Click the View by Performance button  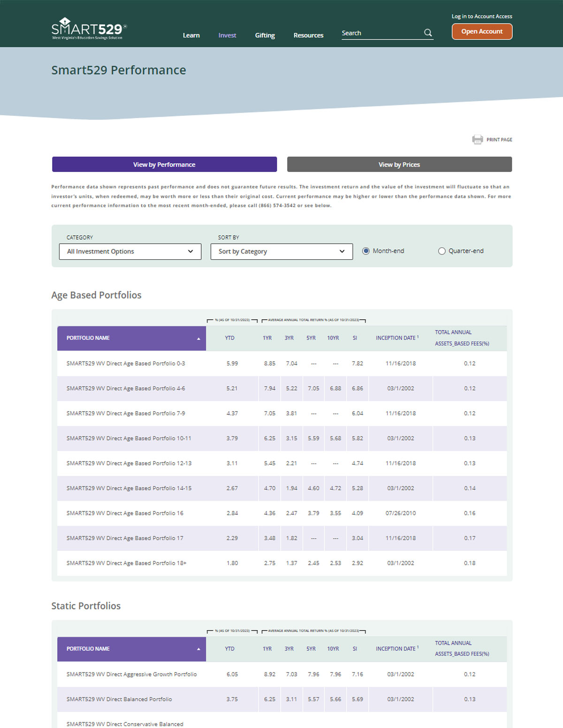click(164, 165)
